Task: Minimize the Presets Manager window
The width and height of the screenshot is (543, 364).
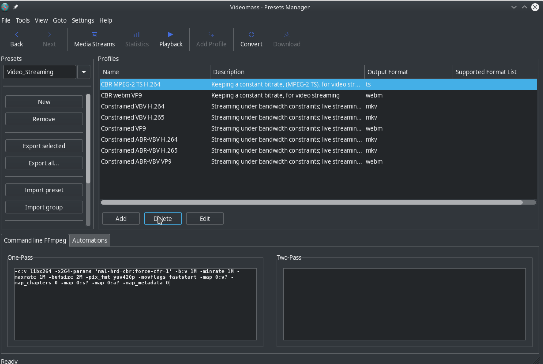Action: [x=514, y=7]
